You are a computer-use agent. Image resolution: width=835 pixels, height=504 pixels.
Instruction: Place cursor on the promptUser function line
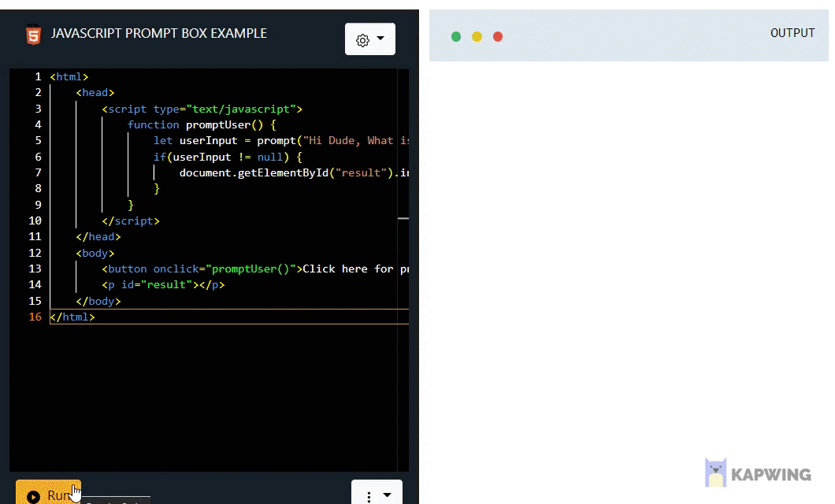coord(197,124)
